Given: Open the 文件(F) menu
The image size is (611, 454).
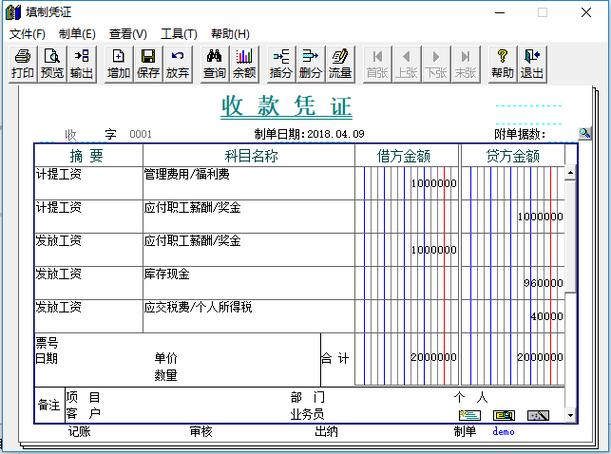Looking at the screenshot, I should click(27, 34).
